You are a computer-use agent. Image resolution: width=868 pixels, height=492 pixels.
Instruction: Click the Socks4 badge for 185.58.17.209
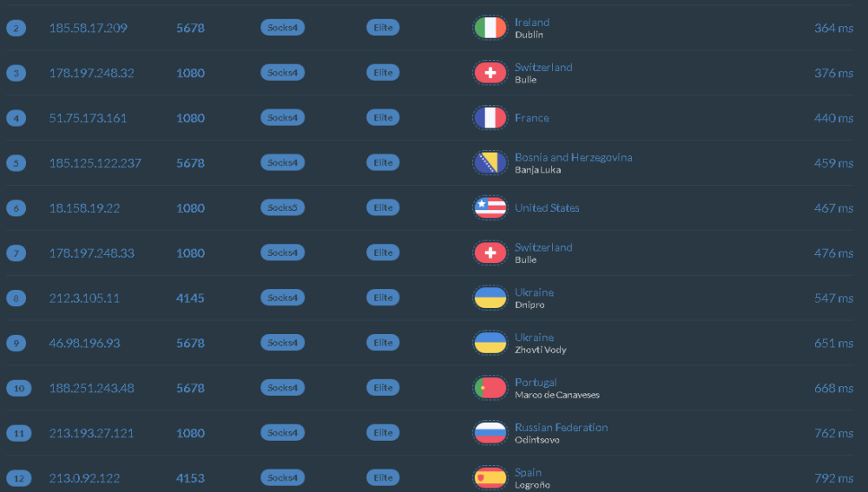point(282,28)
